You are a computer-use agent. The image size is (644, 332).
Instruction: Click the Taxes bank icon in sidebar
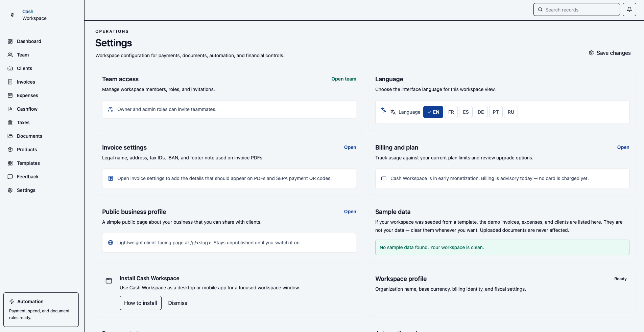[10, 123]
